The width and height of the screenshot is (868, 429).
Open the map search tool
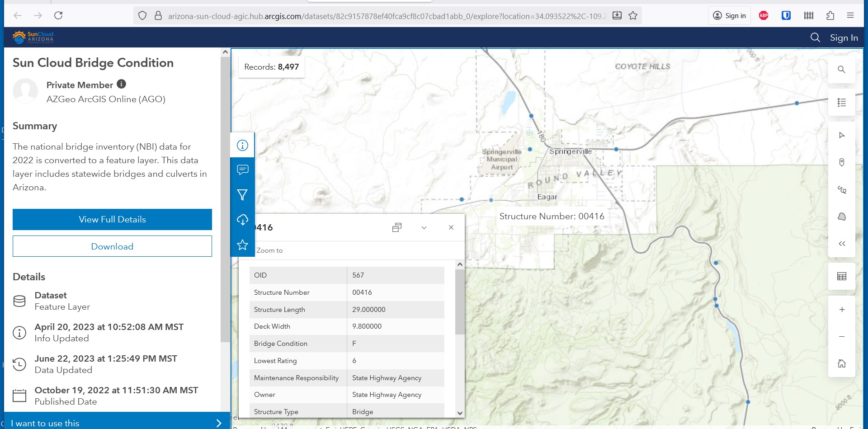pos(841,70)
